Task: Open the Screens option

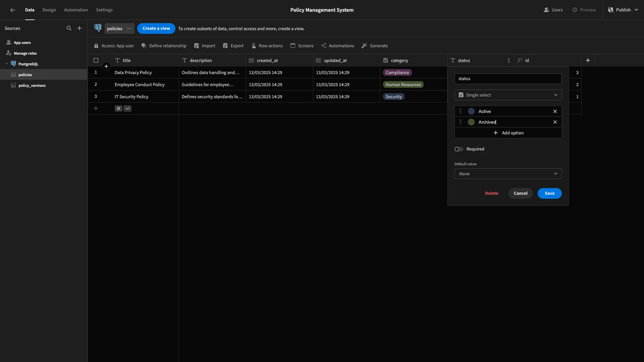Action: pos(302,46)
